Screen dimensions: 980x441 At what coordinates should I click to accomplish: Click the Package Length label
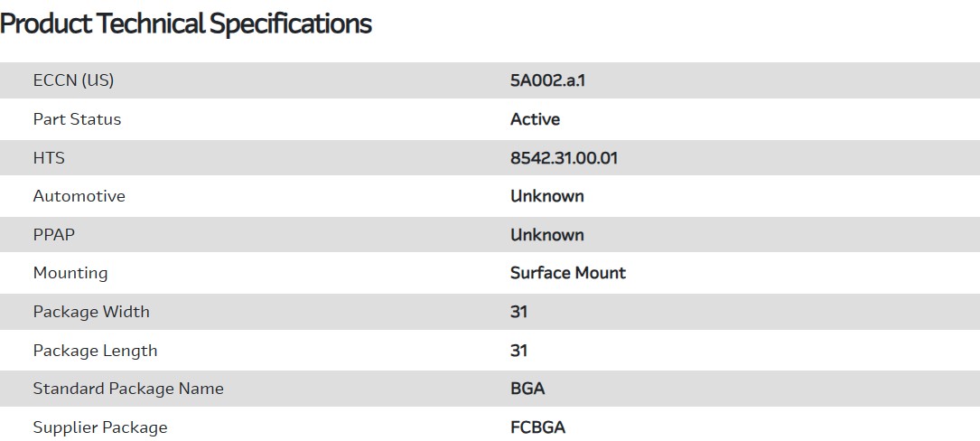tap(95, 351)
